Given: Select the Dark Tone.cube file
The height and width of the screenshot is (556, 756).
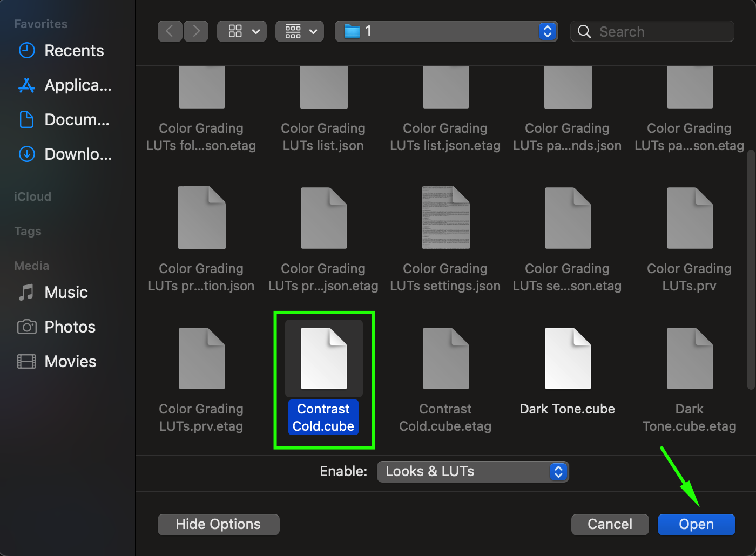Looking at the screenshot, I should [568, 359].
